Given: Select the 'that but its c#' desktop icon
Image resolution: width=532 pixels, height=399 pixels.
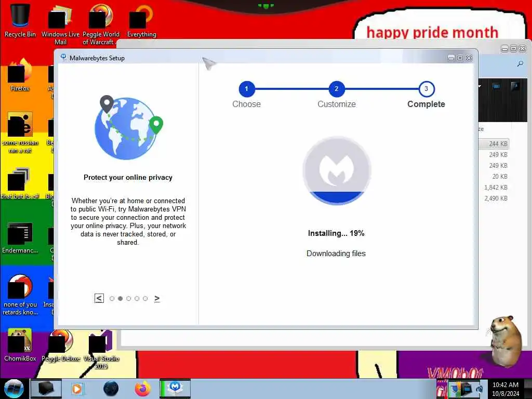Looking at the screenshot, I should [20, 183].
